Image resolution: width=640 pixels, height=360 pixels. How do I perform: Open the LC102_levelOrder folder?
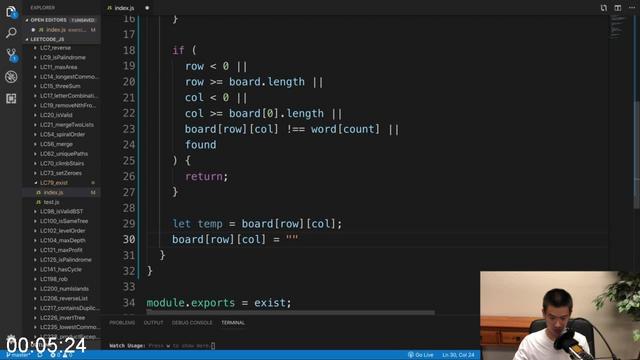[x=63, y=231]
